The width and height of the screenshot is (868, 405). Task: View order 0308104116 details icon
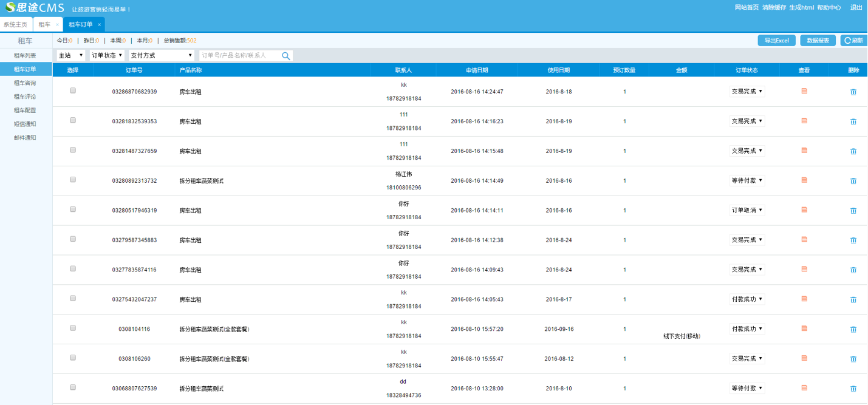point(804,328)
